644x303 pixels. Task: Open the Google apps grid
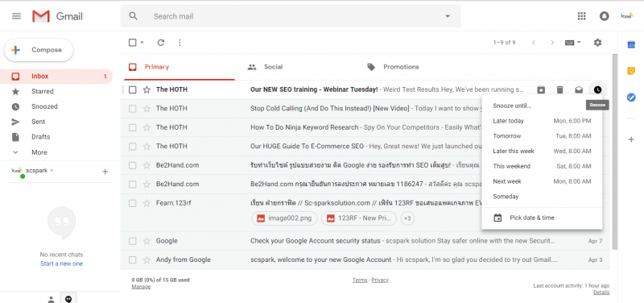pos(581,16)
